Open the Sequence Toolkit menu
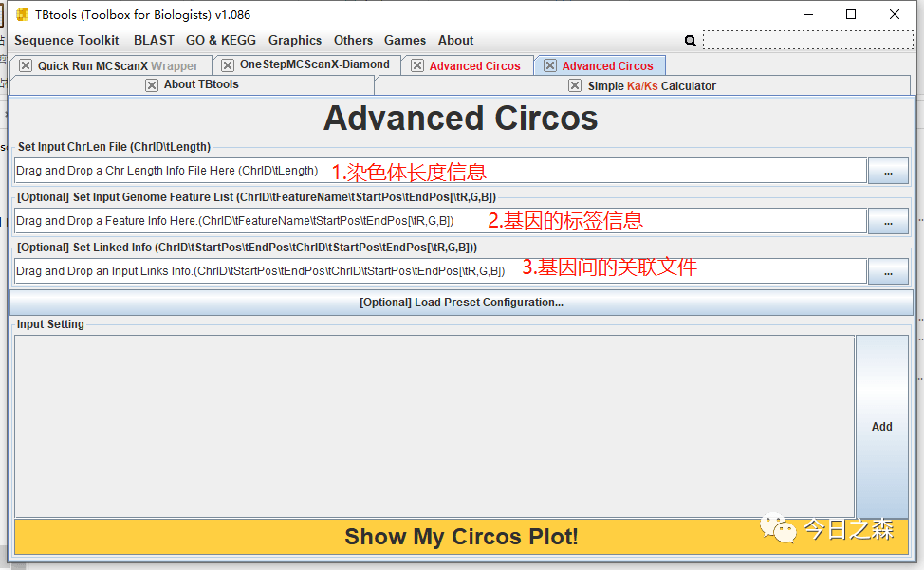The width and height of the screenshot is (924, 570). coord(66,40)
